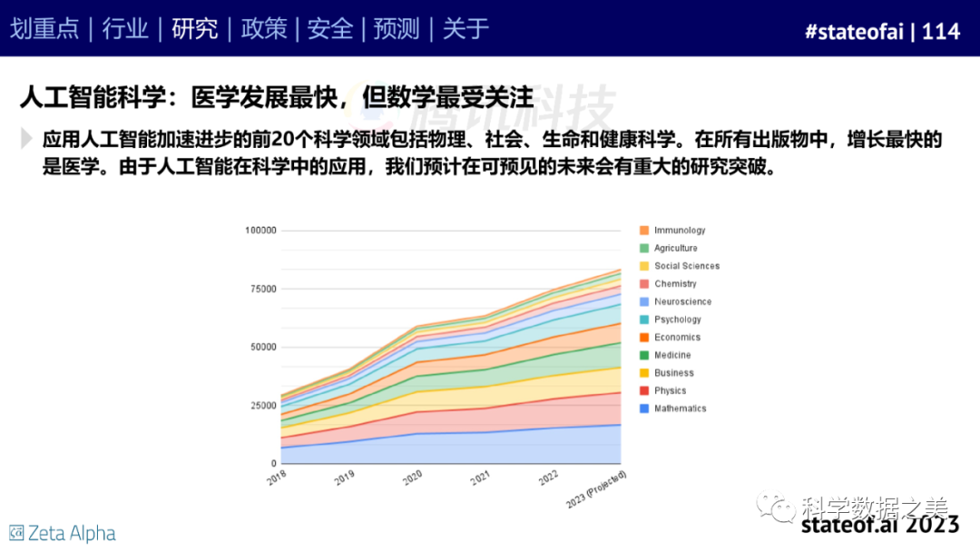Click the stateof.ai 2023 link text
The width and height of the screenshot is (980, 552).
coord(879,525)
